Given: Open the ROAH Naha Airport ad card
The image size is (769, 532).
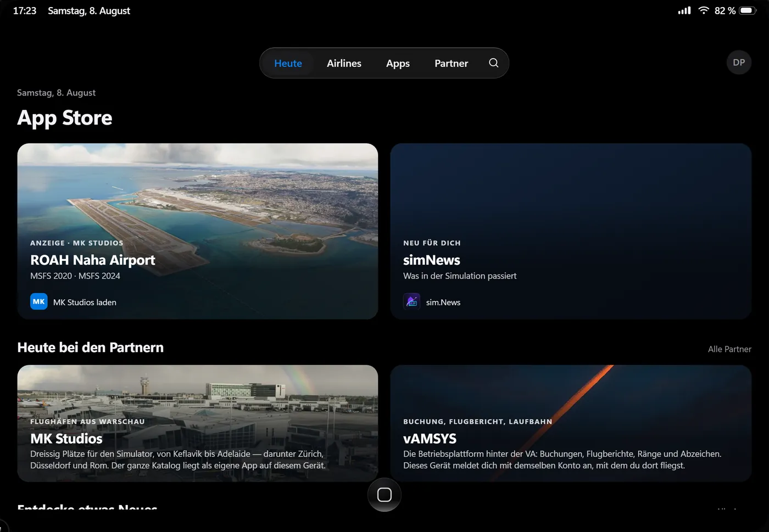Looking at the screenshot, I should click(x=198, y=231).
